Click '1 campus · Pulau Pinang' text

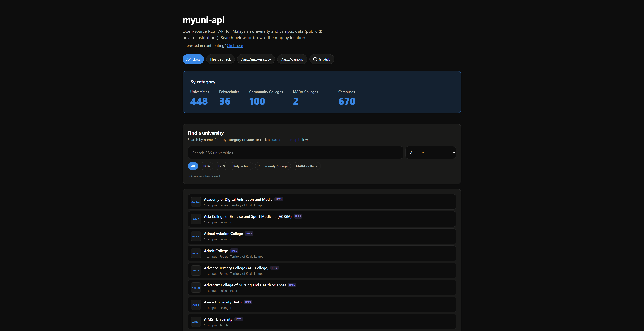(x=221, y=291)
